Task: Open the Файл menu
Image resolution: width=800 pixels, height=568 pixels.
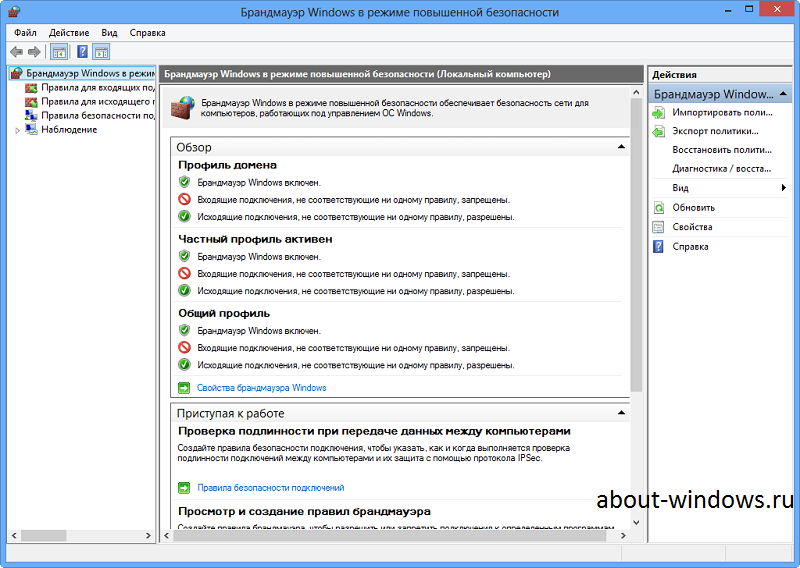Action: (25, 33)
